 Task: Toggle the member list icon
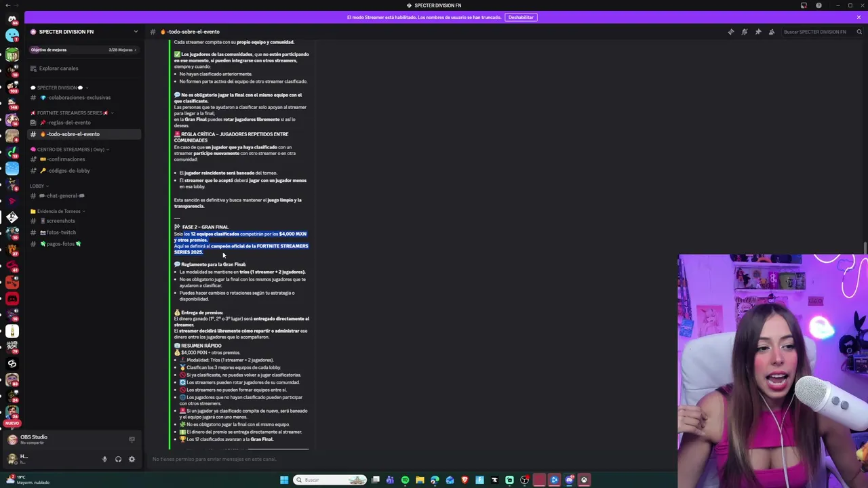(x=771, y=32)
